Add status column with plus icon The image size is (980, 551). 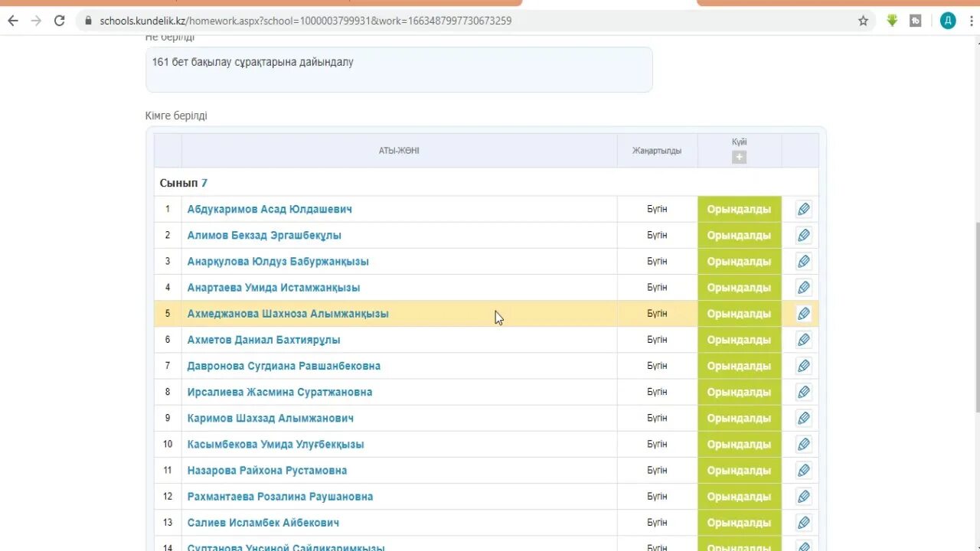point(739,157)
